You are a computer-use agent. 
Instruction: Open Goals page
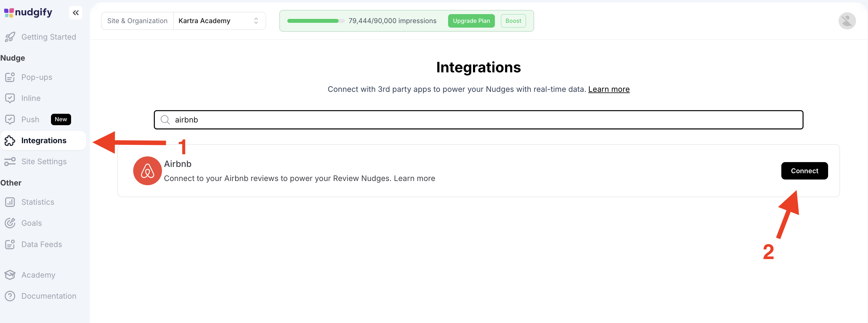(x=32, y=223)
